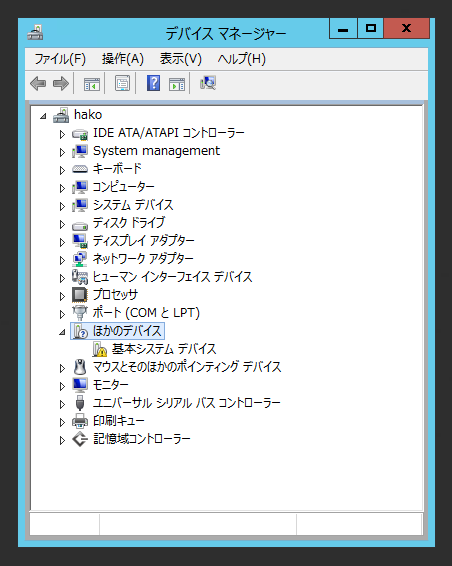
Task: Select the ディスプレイ アダプター category
Action: 143,240
